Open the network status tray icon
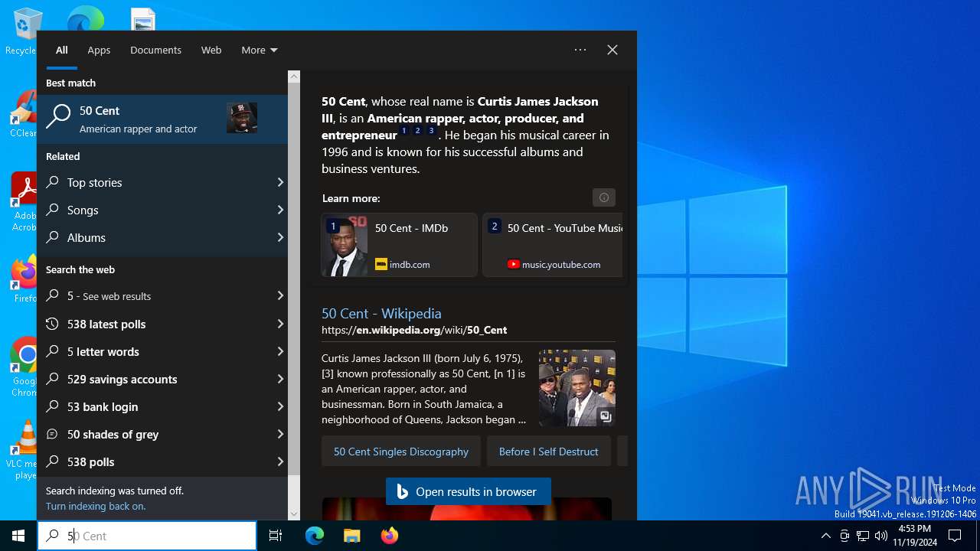The height and width of the screenshot is (551, 980). (863, 536)
